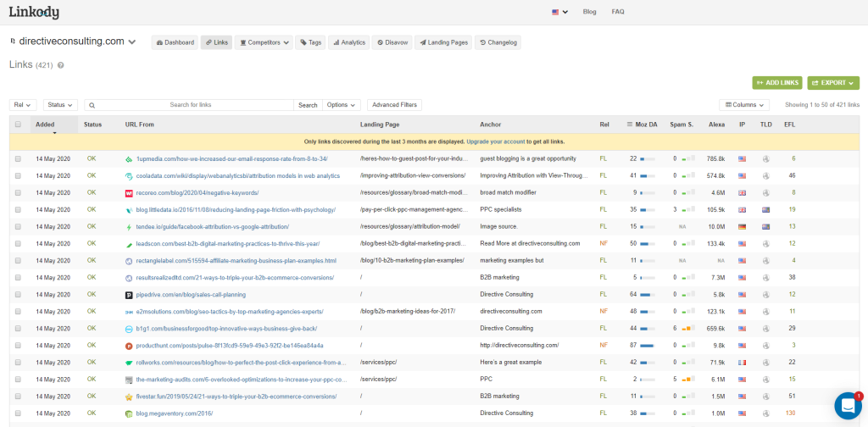Click the tendee.io favicon
The height and width of the screenshot is (427, 868).
tap(129, 227)
